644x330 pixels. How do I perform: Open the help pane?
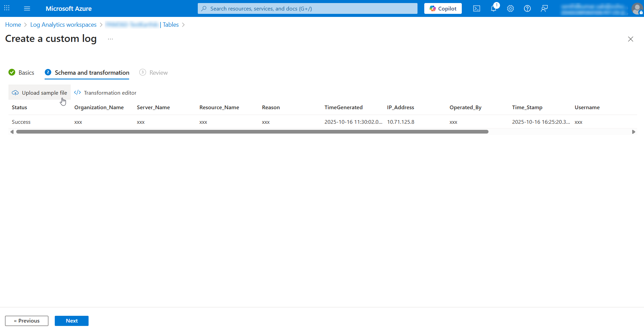[x=527, y=8]
